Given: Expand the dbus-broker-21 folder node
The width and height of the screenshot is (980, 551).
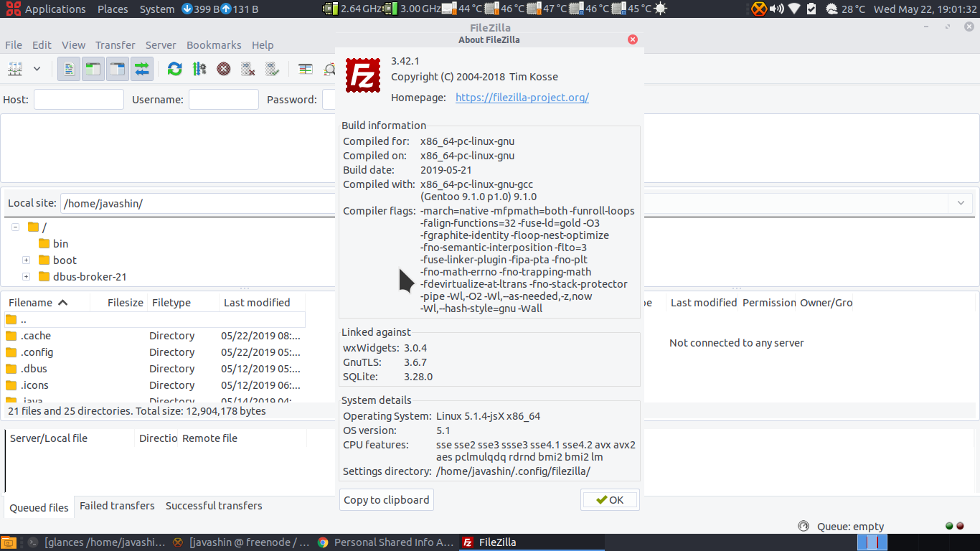Looking at the screenshot, I should point(26,276).
